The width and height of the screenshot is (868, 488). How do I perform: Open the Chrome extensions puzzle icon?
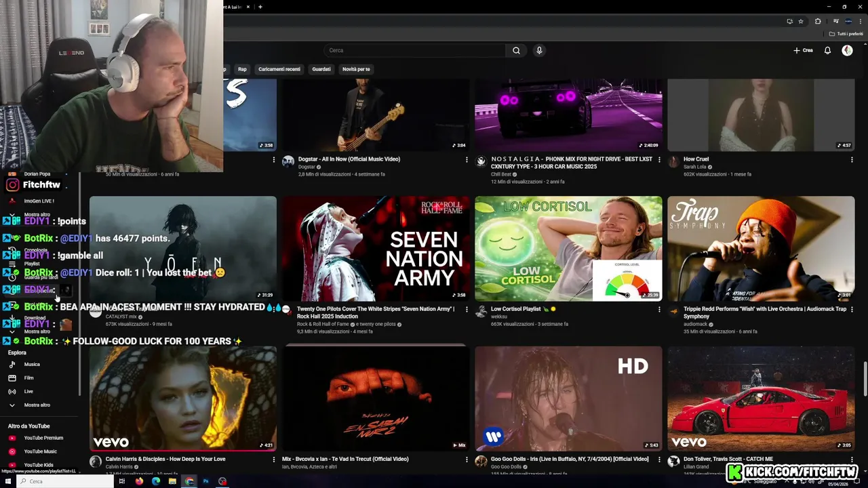coord(818,21)
